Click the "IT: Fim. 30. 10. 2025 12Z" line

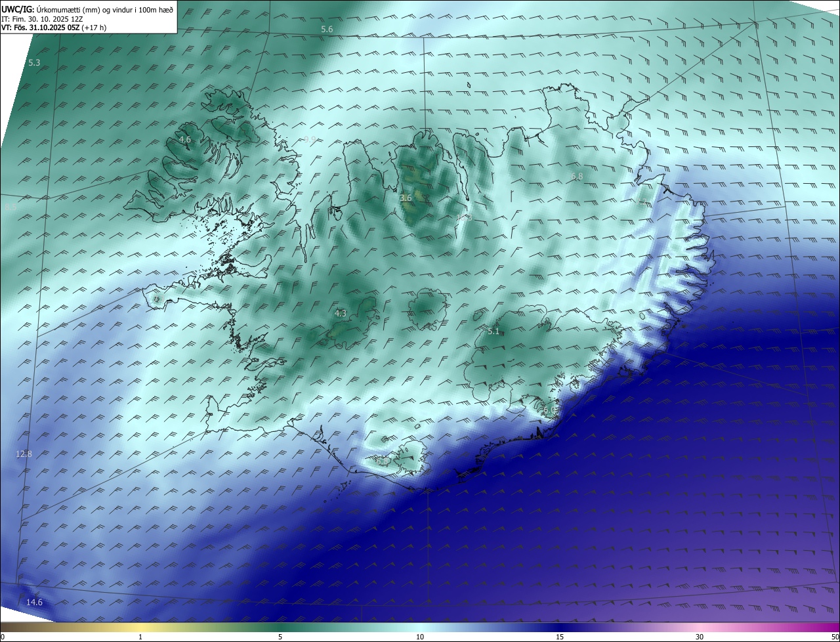tap(41, 19)
